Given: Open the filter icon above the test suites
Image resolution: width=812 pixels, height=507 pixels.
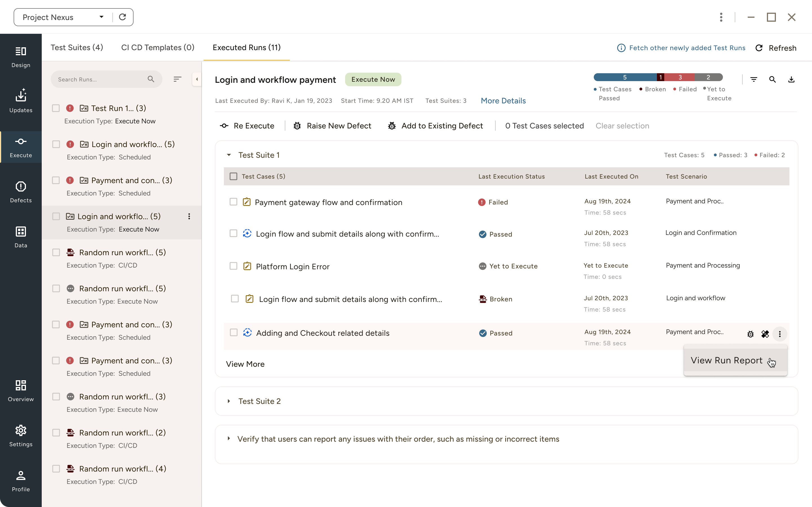Looking at the screenshot, I should [x=754, y=79].
